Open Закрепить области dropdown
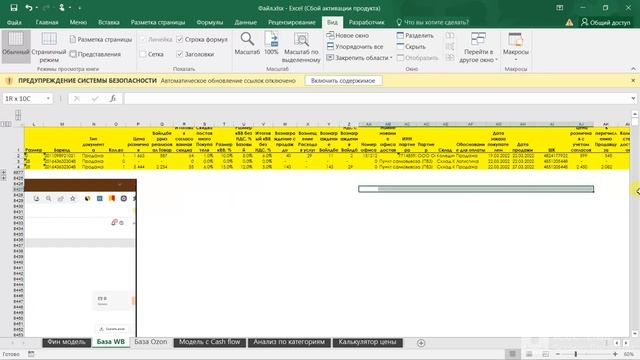The height and width of the screenshot is (360, 640). (x=360, y=58)
